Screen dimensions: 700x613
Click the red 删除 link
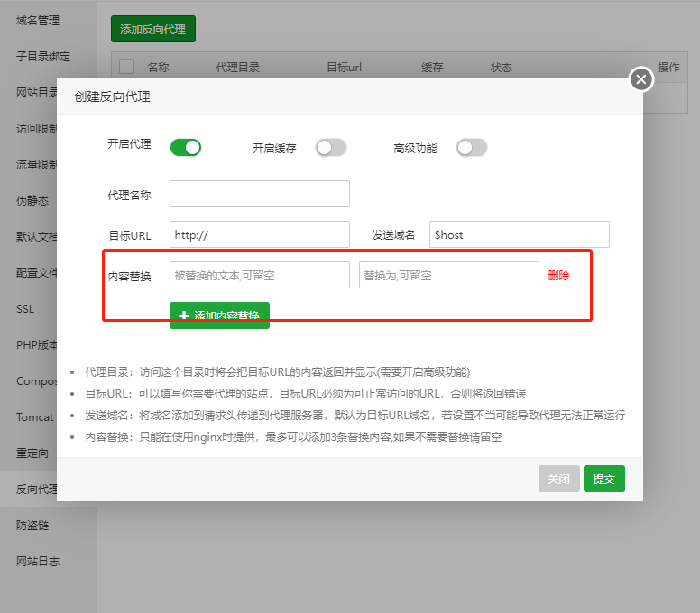(x=558, y=276)
